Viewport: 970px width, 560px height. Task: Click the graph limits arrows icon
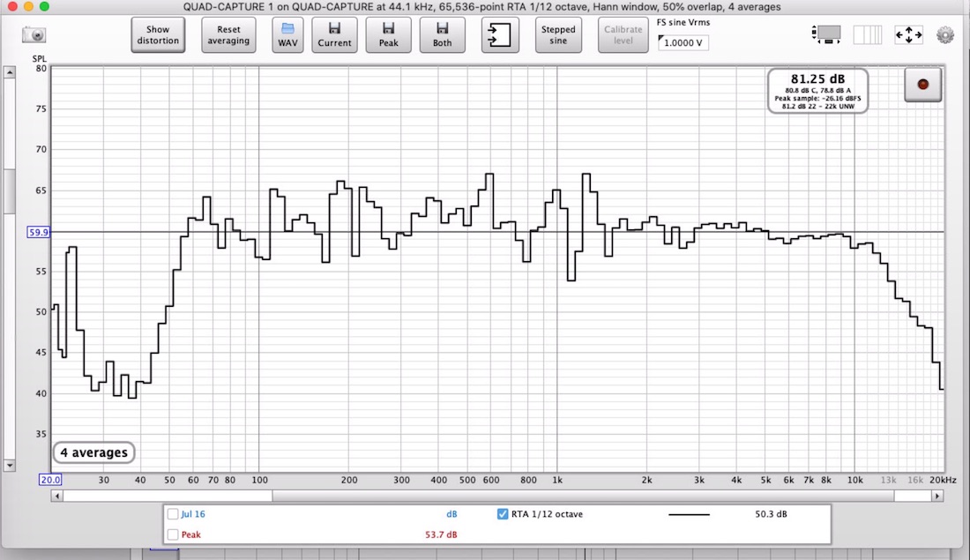click(x=908, y=34)
